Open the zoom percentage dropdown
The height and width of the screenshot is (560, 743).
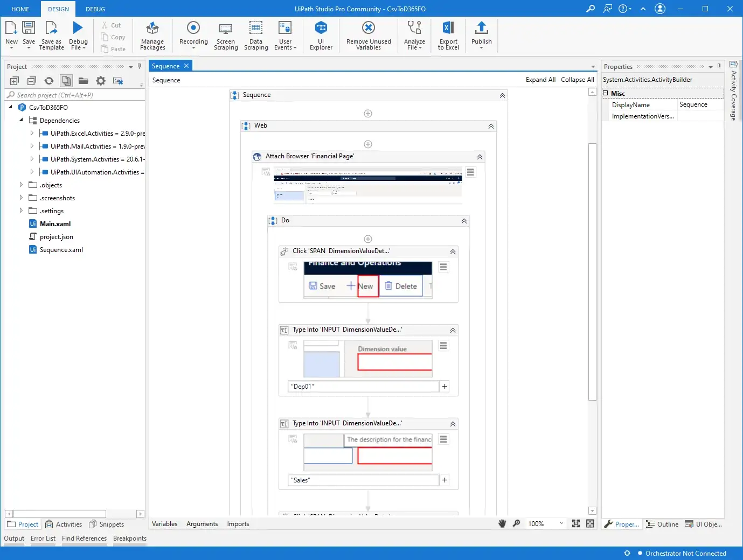pos(561,523)
